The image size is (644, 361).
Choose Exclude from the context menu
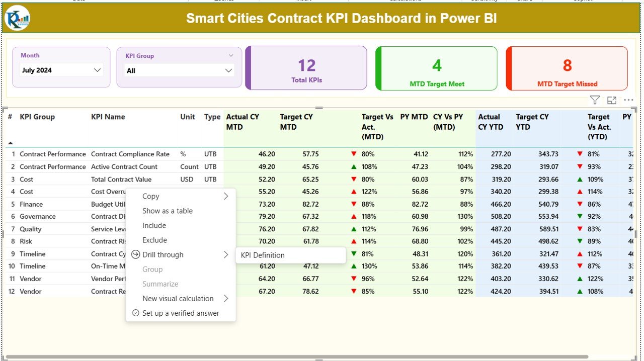pos(154,240)
